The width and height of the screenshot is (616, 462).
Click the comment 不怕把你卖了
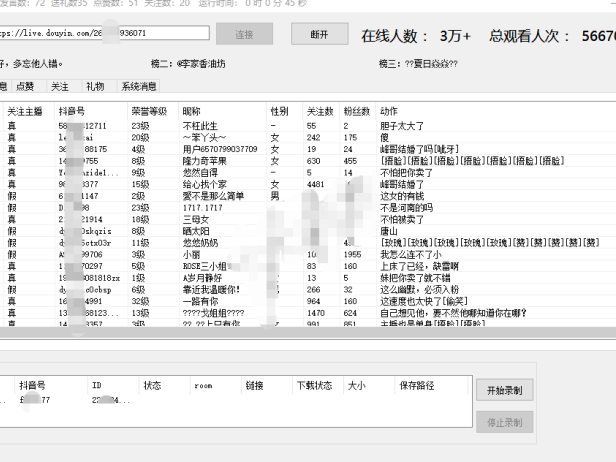pyautogui.click(x=406, y=173)
